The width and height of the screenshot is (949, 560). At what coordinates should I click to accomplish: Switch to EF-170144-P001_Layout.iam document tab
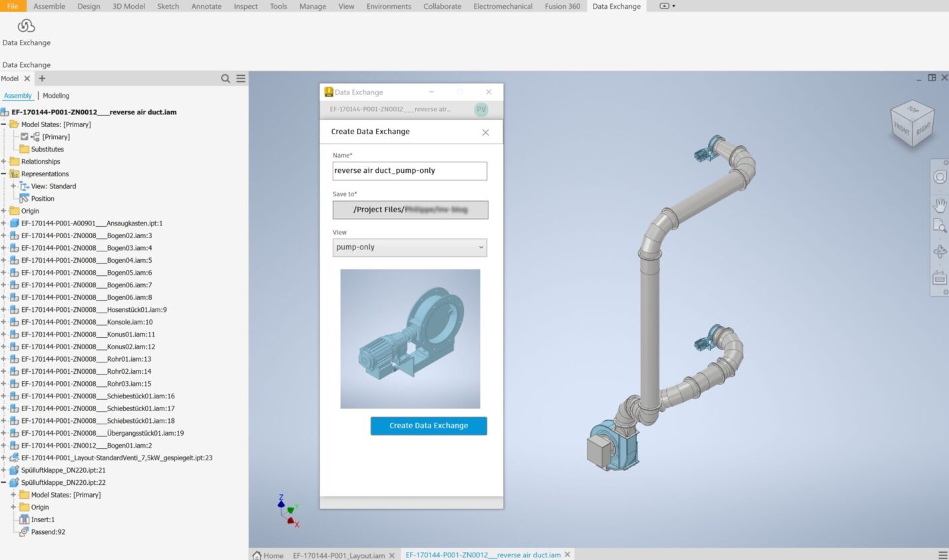point(339,555)
